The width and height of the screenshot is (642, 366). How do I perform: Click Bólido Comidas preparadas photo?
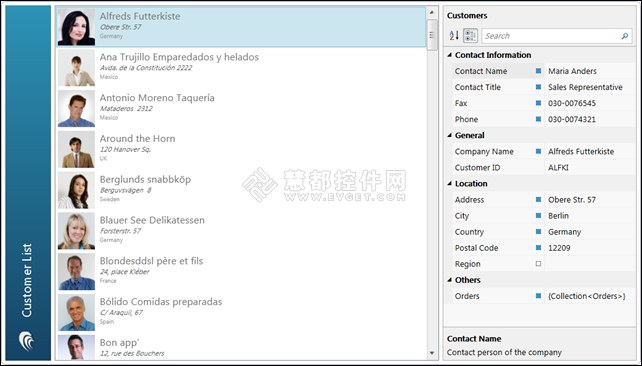tap(76, 312)
